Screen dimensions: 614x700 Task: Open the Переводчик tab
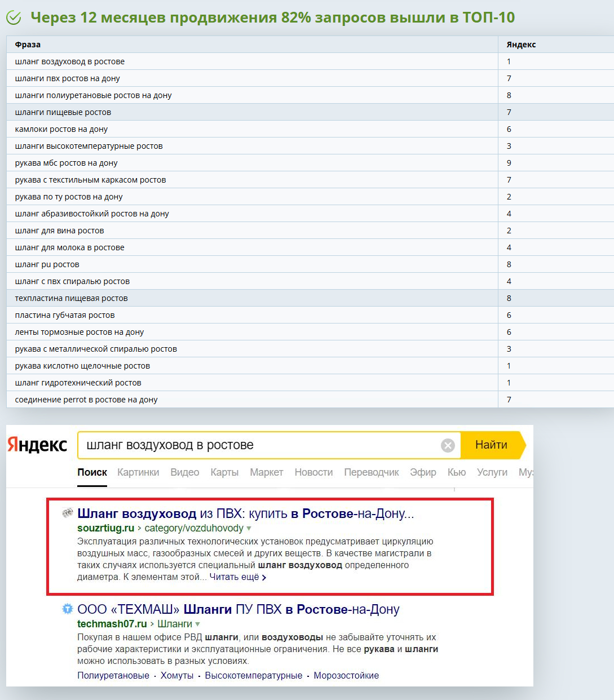click(x=372, y=472)
